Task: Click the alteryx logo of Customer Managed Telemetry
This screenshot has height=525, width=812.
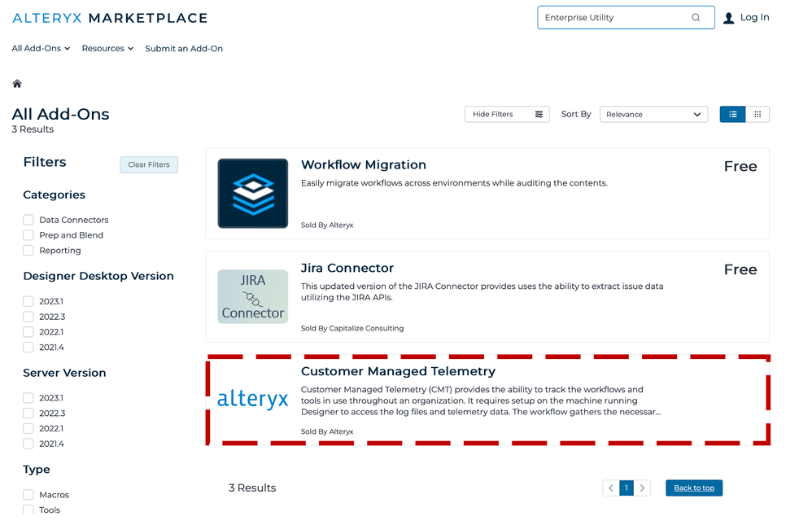Action: pos(253,399)
